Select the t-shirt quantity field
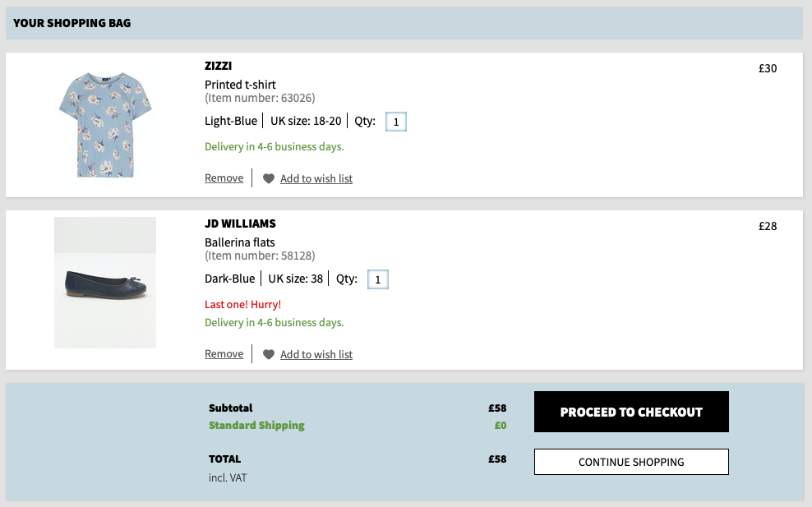The image size is (812, 507). (x=396, y=122)
